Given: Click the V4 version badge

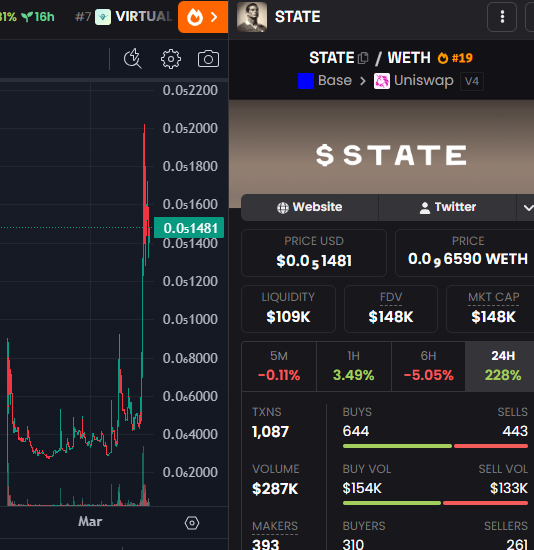Looking at the screenshot, I should tap(472, 81).
